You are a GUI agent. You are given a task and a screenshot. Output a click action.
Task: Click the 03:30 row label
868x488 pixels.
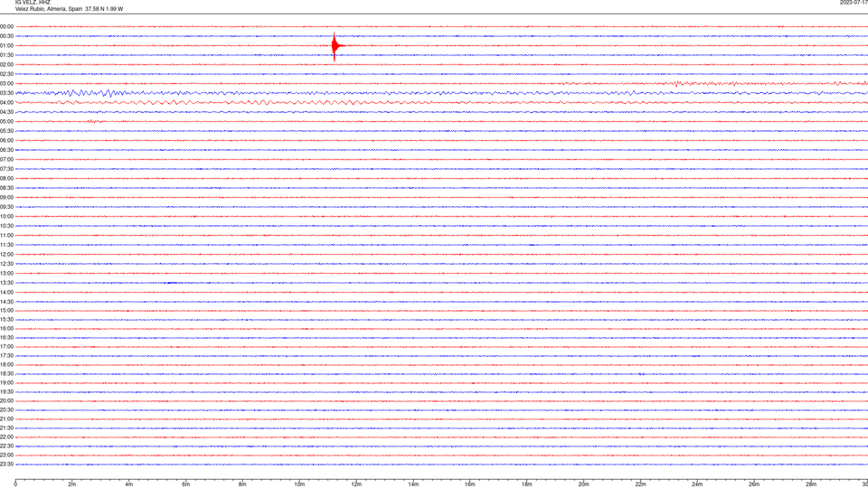pos(6,93)
